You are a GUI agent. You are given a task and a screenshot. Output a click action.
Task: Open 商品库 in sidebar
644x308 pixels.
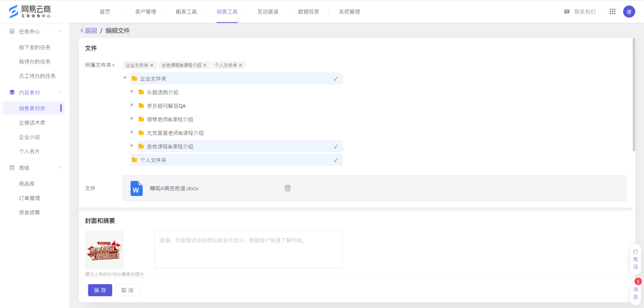coord(26,183)
